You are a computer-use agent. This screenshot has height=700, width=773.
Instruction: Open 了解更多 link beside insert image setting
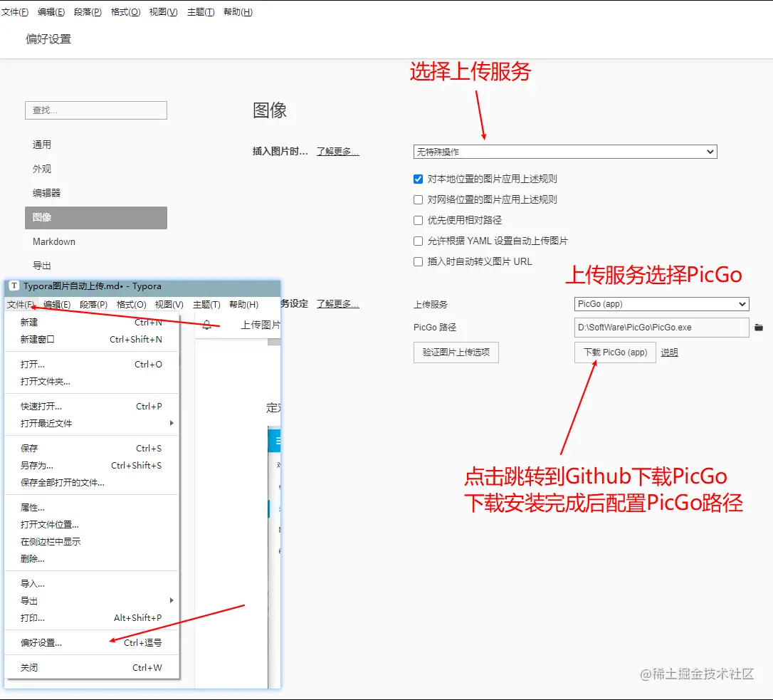point(337,152)
